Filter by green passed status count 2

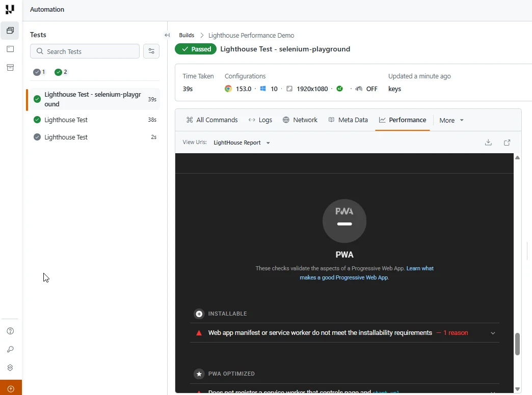tap(61, 72)
